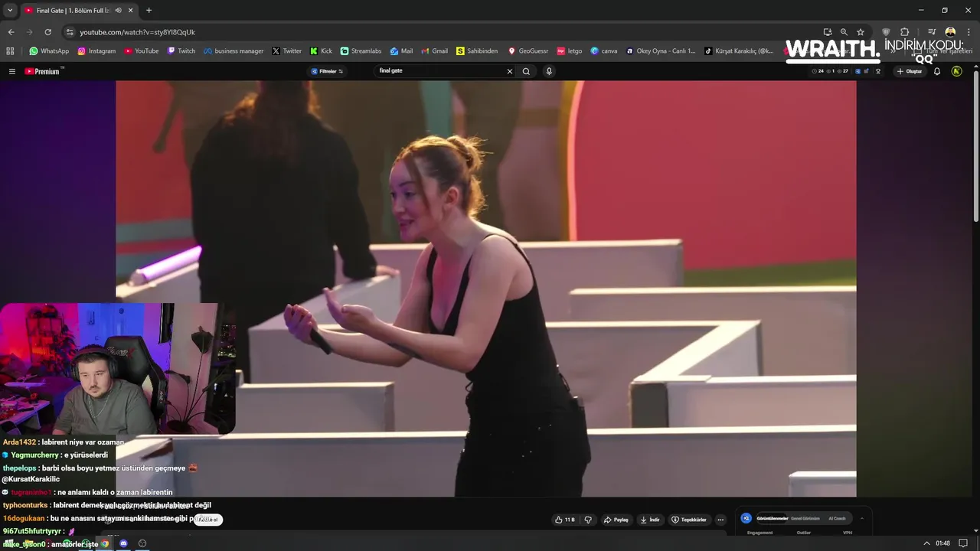The height and width of the screenshot is (551, 980).
Task: Open the WhatsApp bookmark
Action: [49, 51]
